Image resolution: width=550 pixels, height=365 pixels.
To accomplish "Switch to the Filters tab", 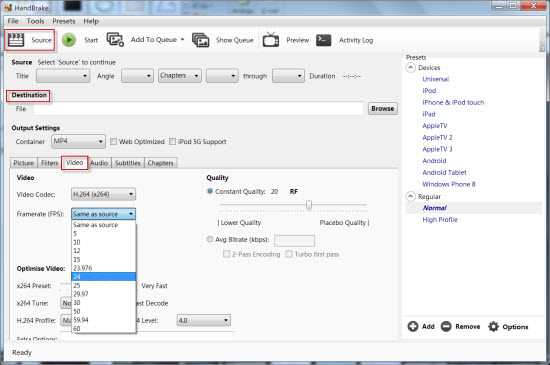I will point(49,163).
